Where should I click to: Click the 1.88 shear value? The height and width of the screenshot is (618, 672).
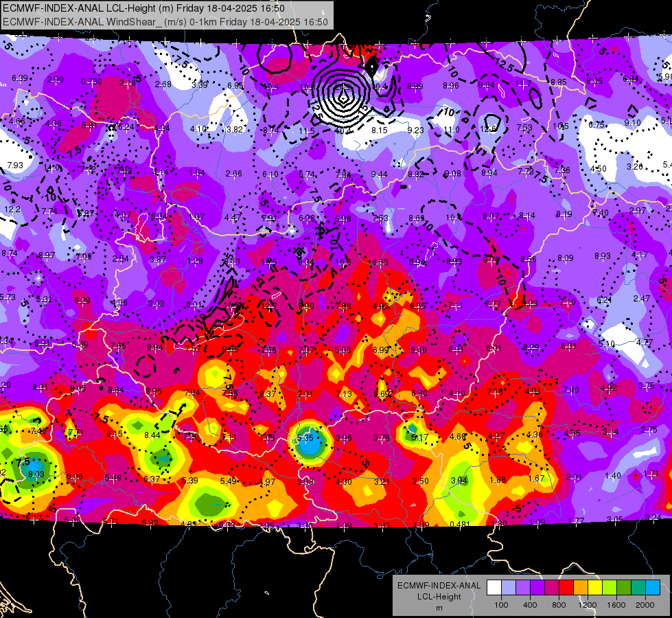click(x=498, y=479)
